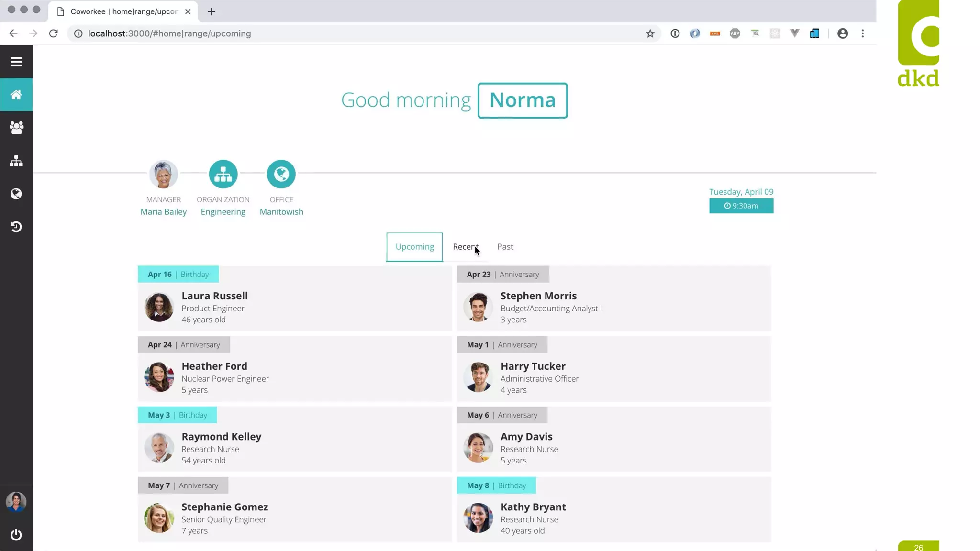Click the Norma name button
The width and height of the screenshot is (980, 551).
pyautogui.click(x=522, y=100)
